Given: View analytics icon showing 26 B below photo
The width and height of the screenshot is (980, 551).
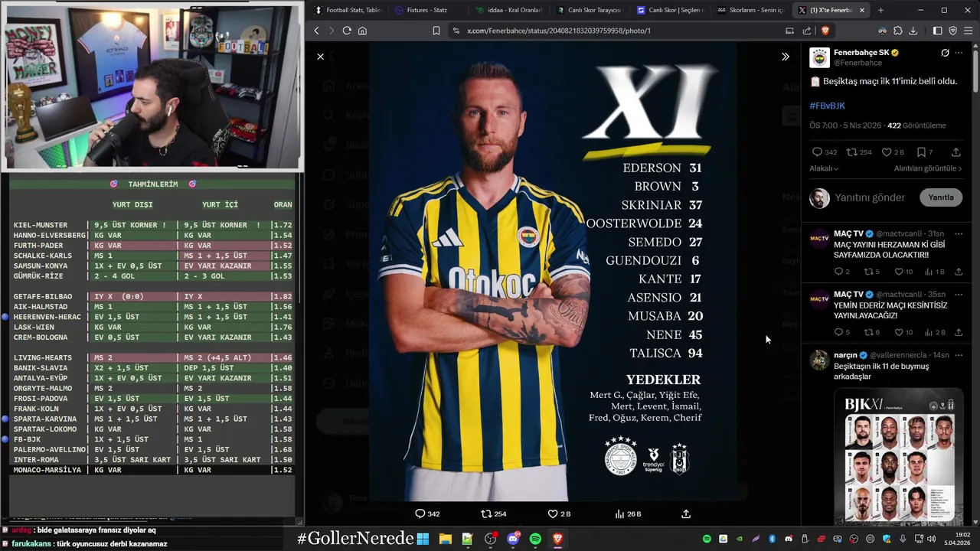Looking at the screenshot, I should [619, 514].
